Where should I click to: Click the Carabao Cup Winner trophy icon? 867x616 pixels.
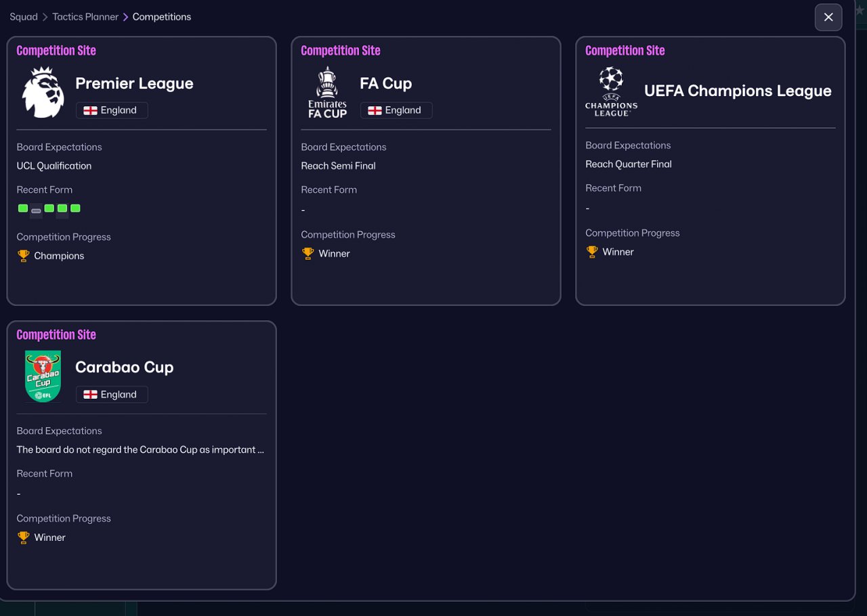click(24, 537)
